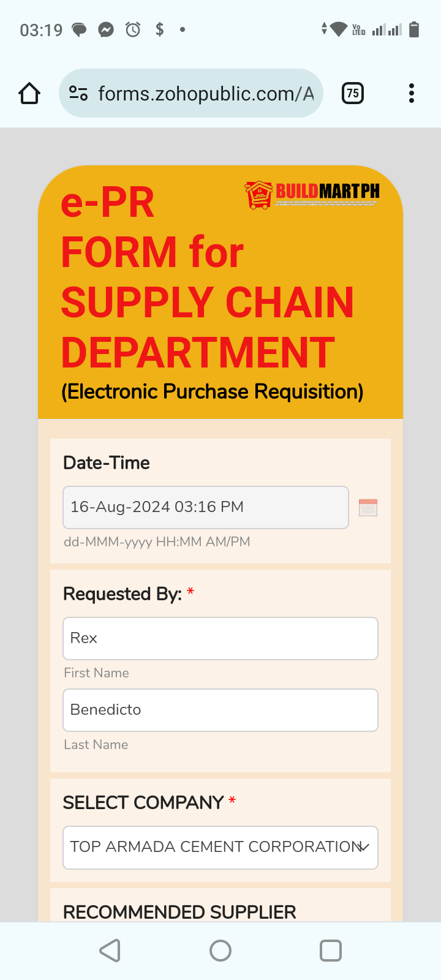This screenshot has height=980, width=441.
Task: Click the Date-Time input field
Action: (206, 508)
